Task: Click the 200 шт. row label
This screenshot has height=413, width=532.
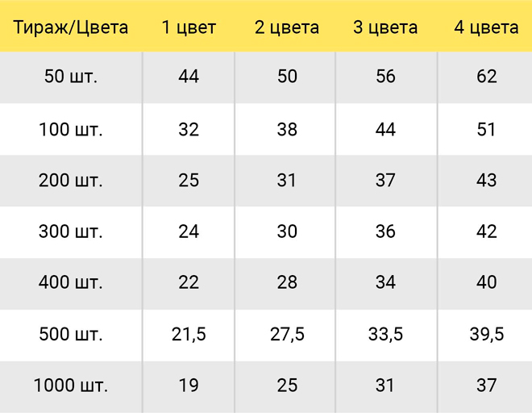Action: 71,181
